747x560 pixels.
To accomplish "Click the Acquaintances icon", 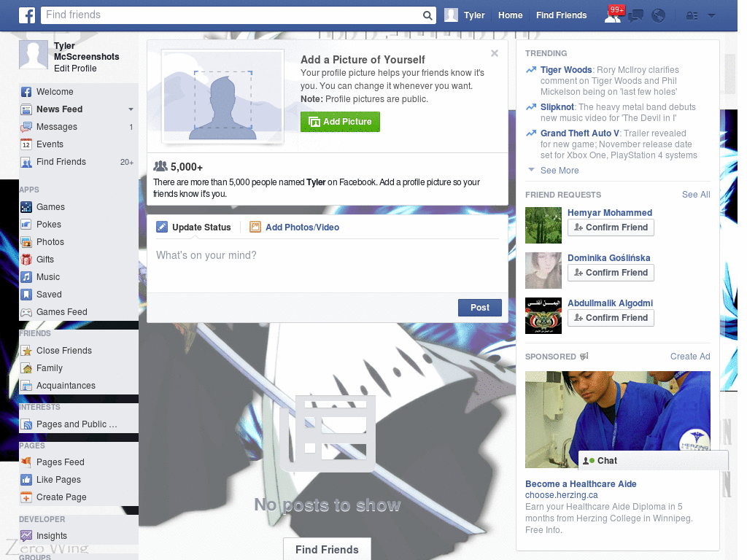I will tap(27, 386).
